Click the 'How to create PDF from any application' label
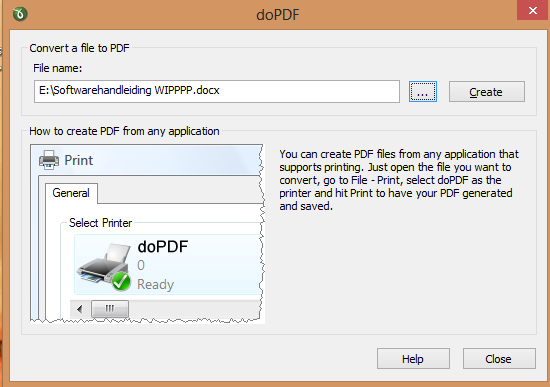The image size is (550, 387). (x=124, y=131)
